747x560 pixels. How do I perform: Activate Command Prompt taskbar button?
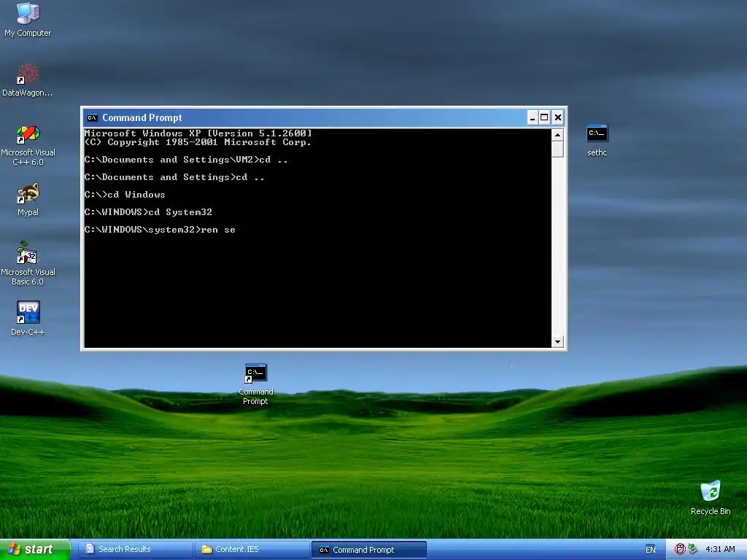[x=368, y=550]
